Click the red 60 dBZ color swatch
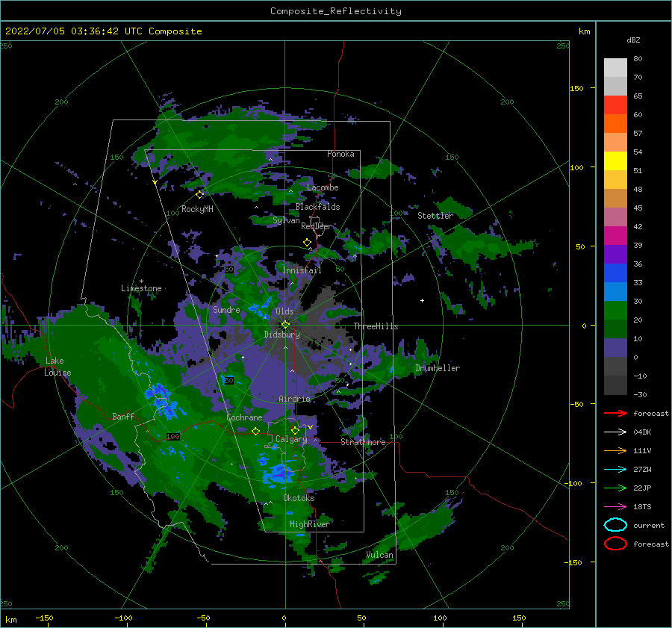672x628 pixels. 615,105
